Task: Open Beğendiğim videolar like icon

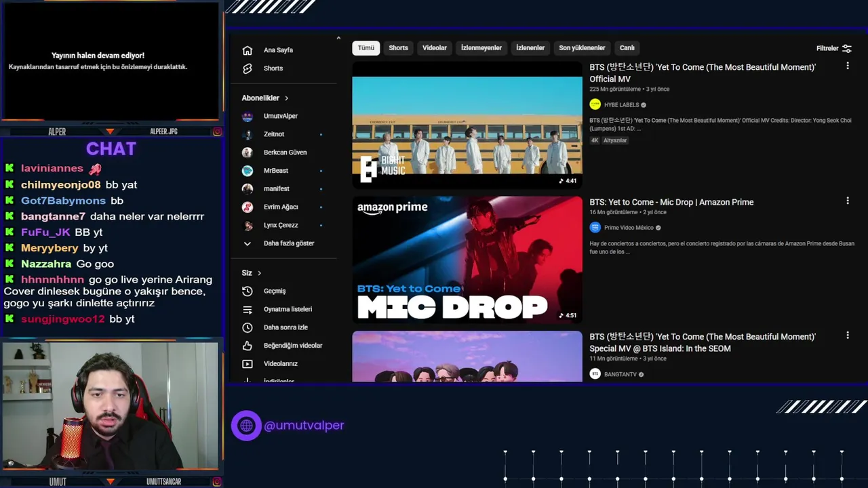Action: [248, 346]
